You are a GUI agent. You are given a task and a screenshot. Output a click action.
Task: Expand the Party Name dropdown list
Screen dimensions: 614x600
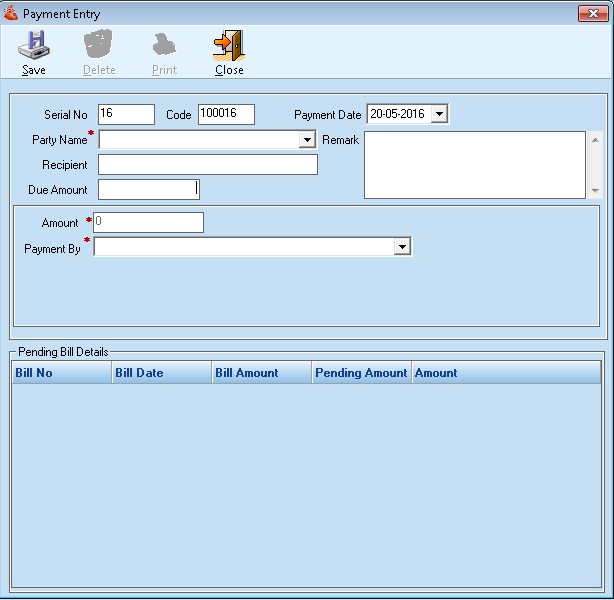307,140
